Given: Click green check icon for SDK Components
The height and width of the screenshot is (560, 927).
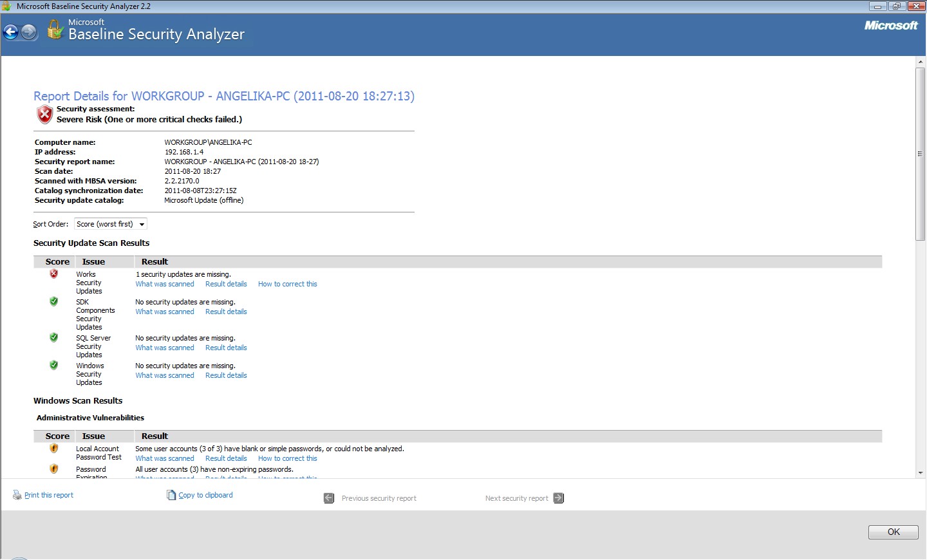Looking at the screenshot, I should coord(54,301).
